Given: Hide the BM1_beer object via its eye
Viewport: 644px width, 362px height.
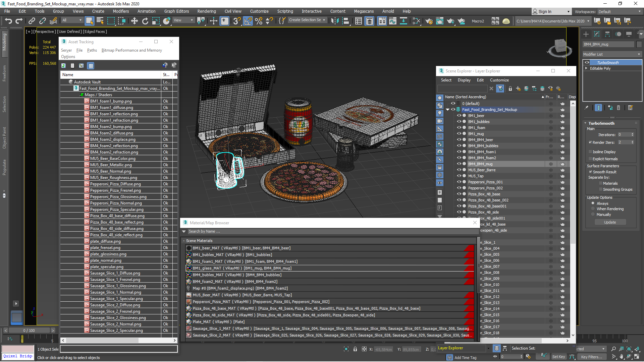Looking at the screenshot, I should coord(459,116).
